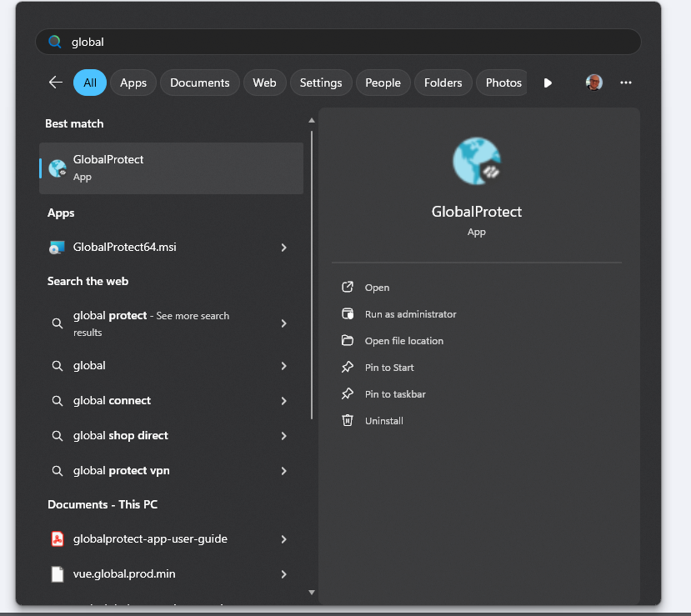Image resolution: width=691 pixels, height=616 pixels.
Task: Click the GlobalProtect64.msi installer icon
Action: point(57,248)
